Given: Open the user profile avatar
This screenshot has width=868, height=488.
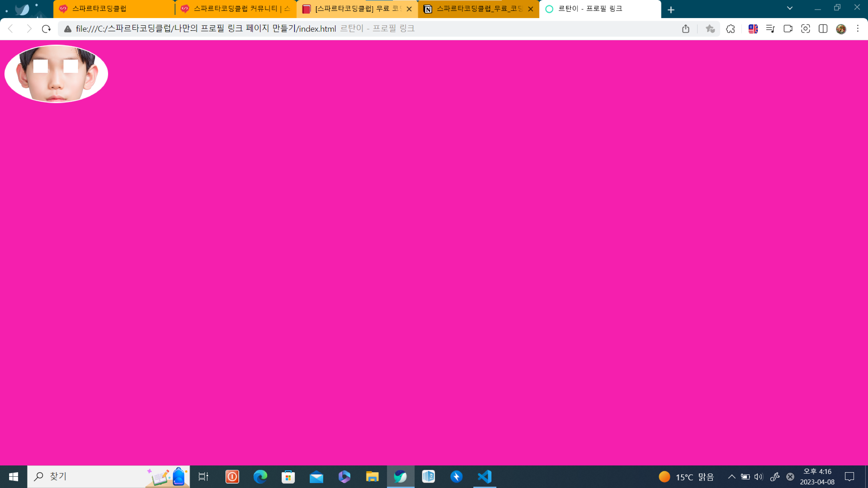Looking at the screenshot, I should [x=841, y=29].
